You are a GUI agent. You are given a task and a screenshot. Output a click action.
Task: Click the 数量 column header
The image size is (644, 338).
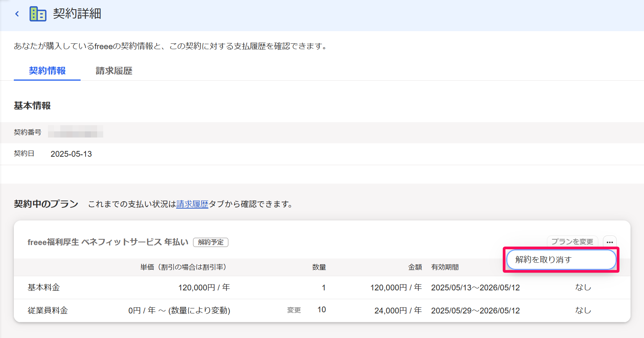click(319, 267)
